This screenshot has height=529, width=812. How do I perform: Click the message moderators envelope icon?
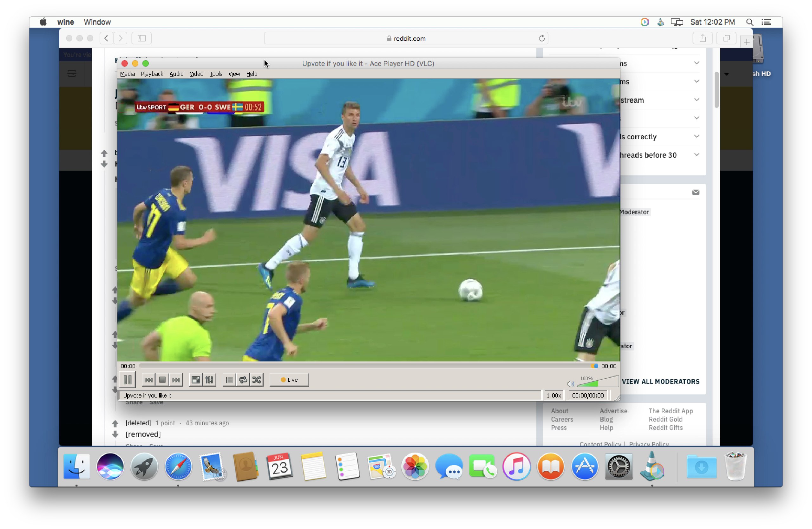pos(696,193)
